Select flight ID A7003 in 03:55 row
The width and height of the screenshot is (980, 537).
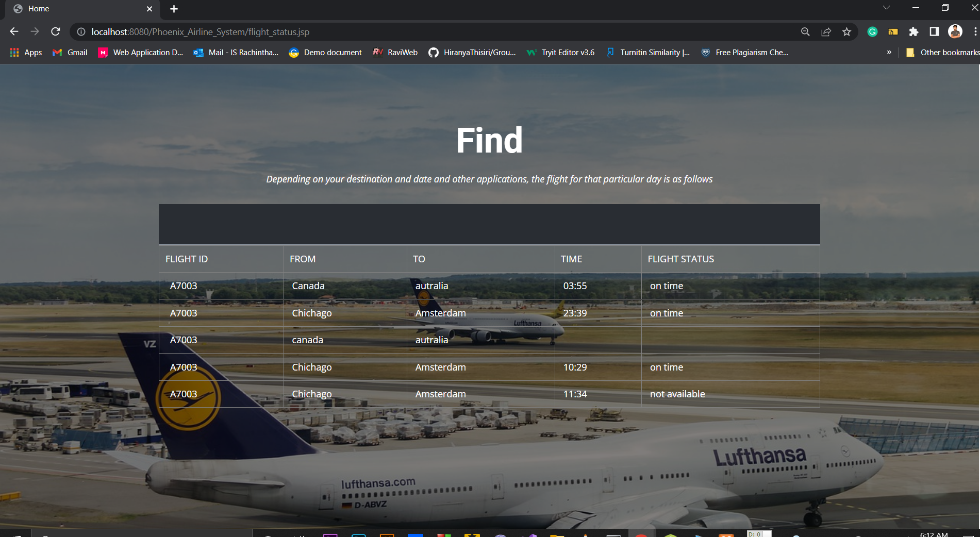184,286
